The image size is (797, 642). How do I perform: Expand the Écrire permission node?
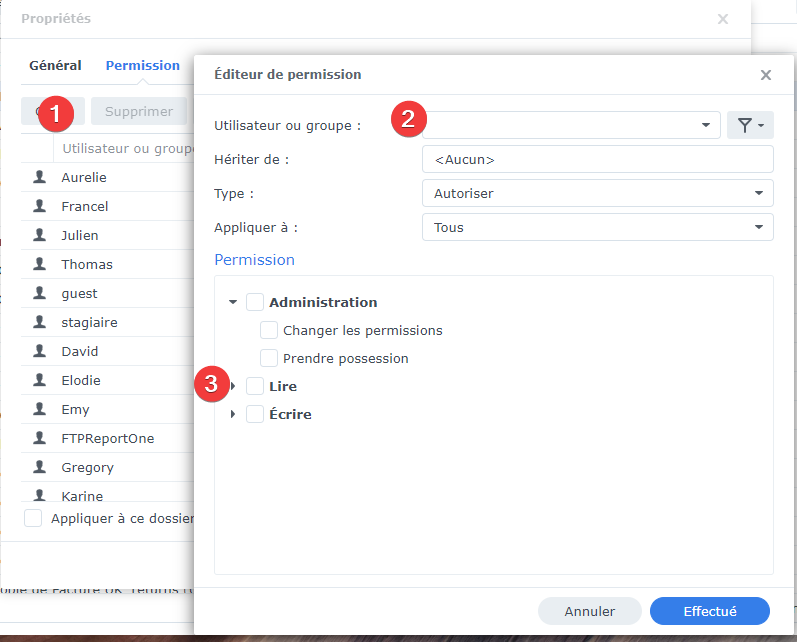(233, 414)
